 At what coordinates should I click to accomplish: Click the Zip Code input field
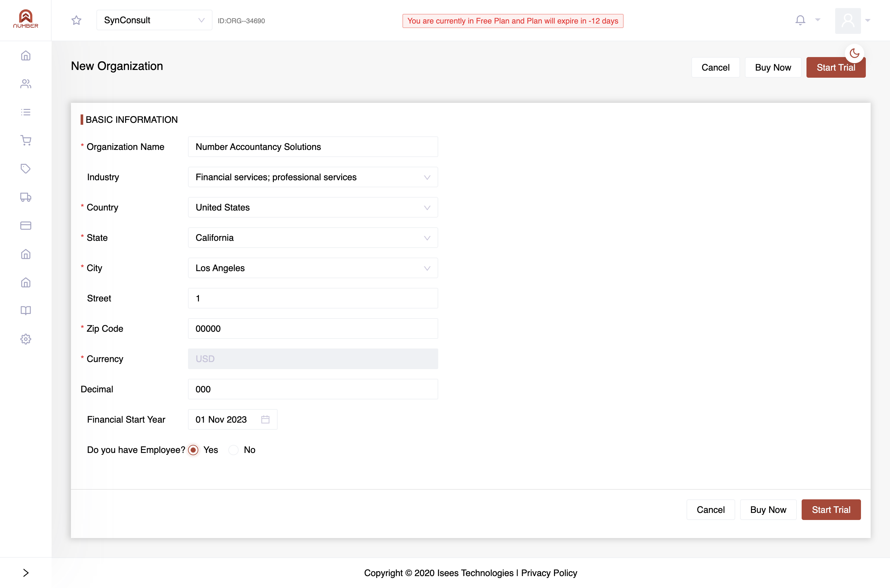pos(313,328)
